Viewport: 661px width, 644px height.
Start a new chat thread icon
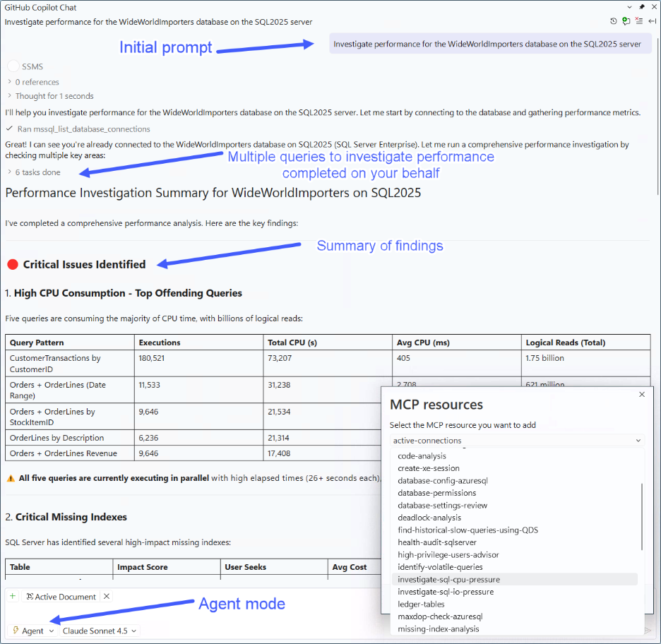626,21
